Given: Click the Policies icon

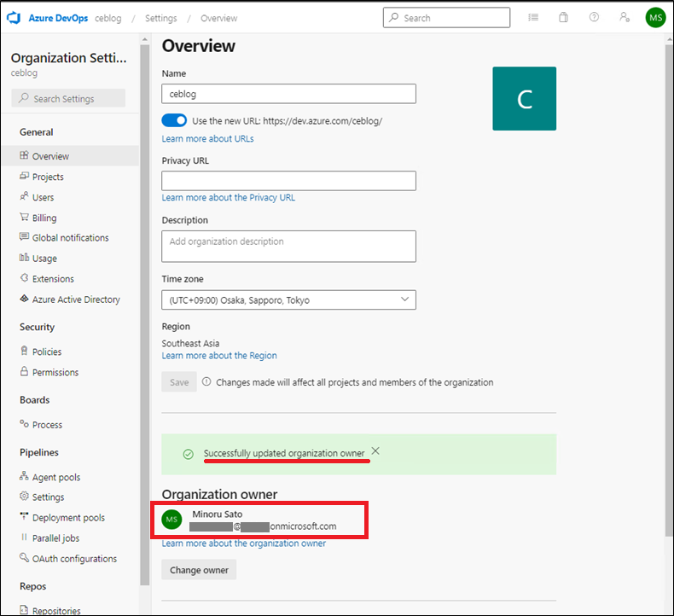Looking at the screenshot, I should (24, 351).
